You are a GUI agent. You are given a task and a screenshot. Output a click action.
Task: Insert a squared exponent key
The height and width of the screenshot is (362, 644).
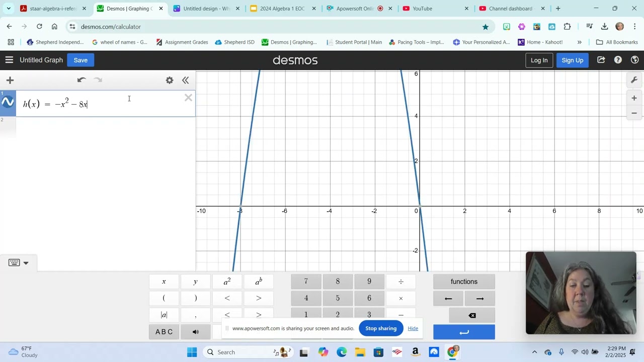tap(227, 282)
